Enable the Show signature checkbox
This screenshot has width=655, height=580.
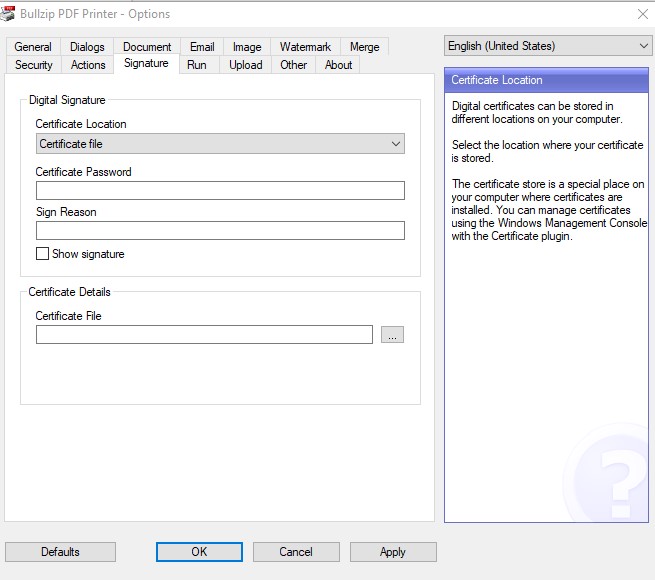pyautogui.click(x=42, y=254)
